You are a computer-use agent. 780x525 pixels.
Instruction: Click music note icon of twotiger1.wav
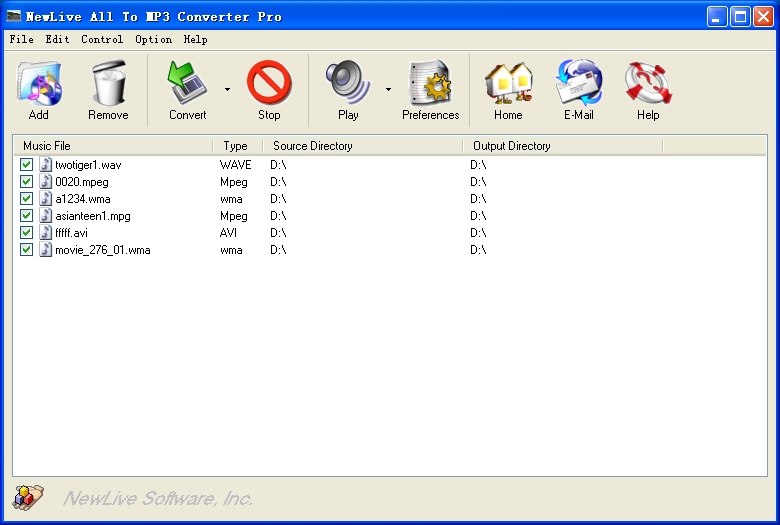pyautogui.click(x=45, y=164)
